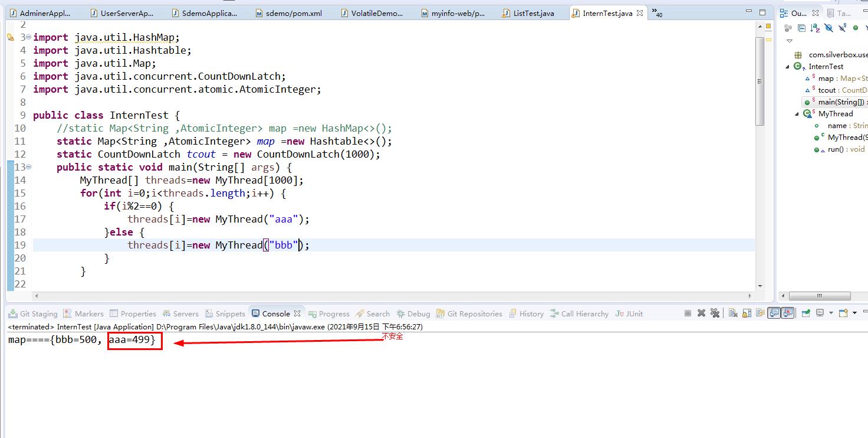
Task: Open the Call Hierarchy view tab
Action: pyautogui.click(x=578, y=313)
